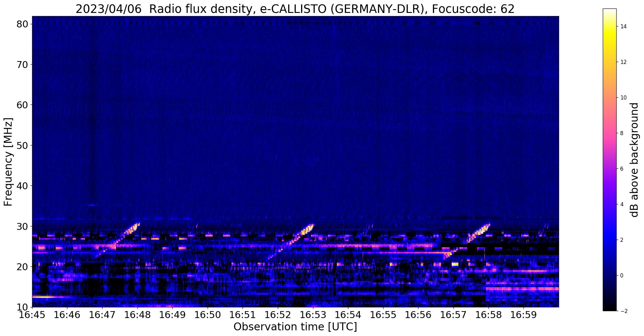Click x-axis tick label 16:53
Viewport: 644px width, 336px height.
[313, 315]
